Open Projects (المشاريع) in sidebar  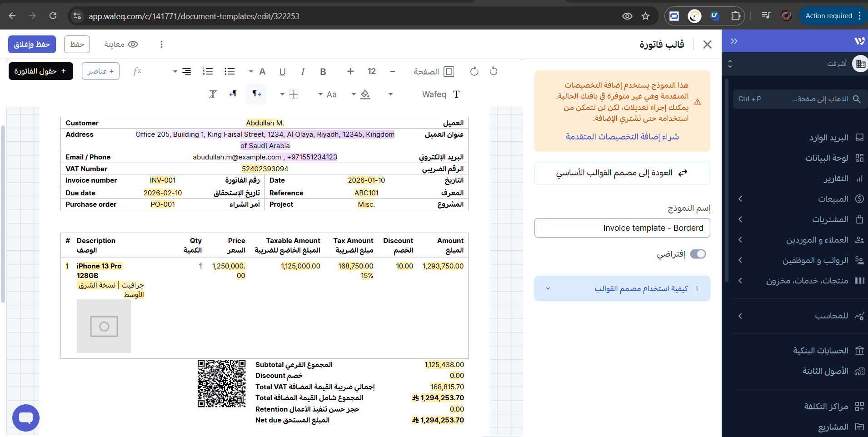(x=841, y=427)
